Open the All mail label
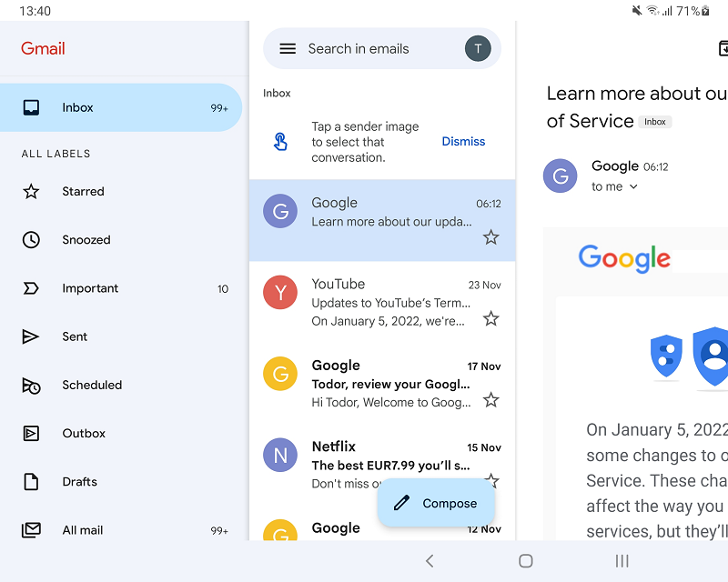728x582 pixels. pos(121,530)
